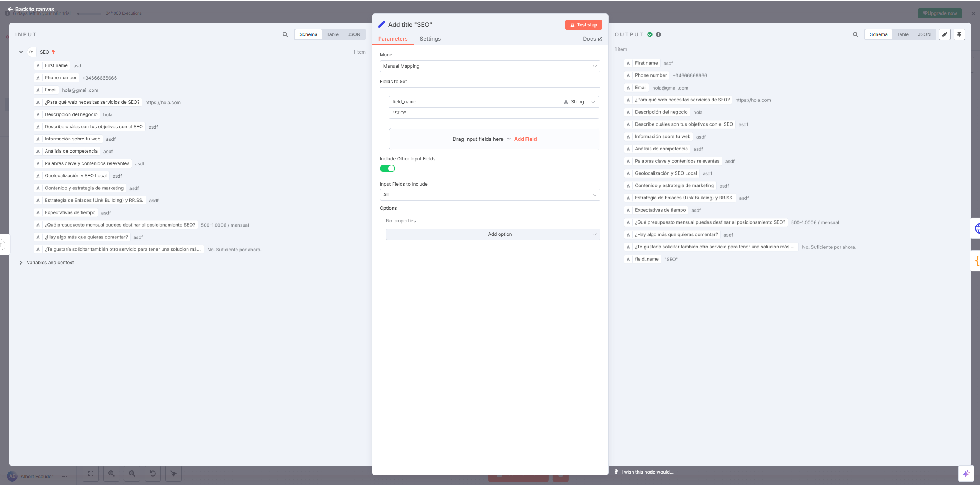Click the "SEO" value input field

click(x=494, y=113)
